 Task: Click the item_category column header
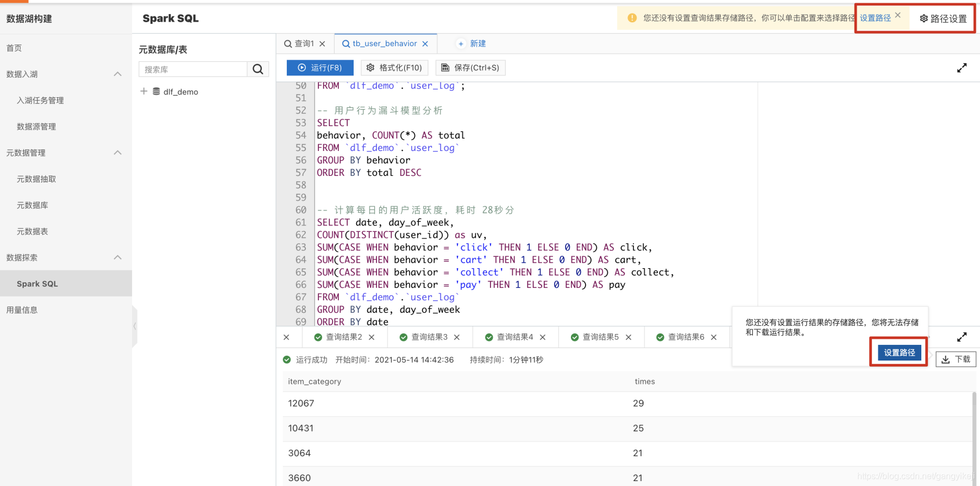[x=315, y=381]
